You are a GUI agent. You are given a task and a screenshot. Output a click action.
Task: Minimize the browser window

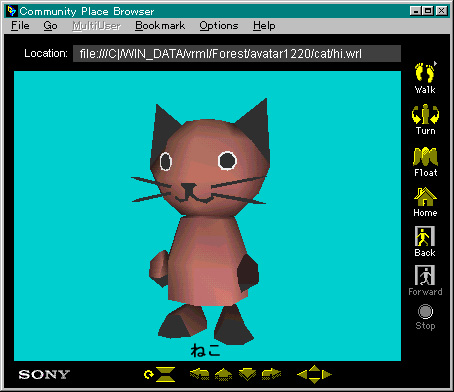click(x=415, y=11)
